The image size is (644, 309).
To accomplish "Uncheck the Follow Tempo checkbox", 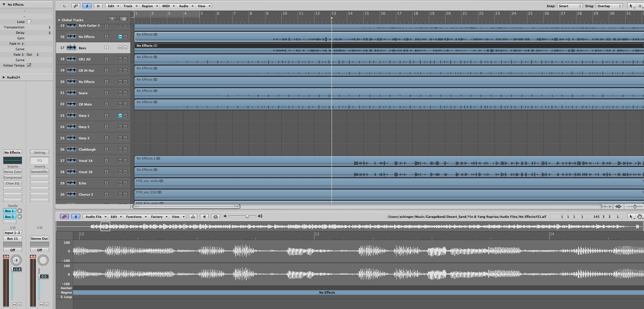I will click(29, 65).
